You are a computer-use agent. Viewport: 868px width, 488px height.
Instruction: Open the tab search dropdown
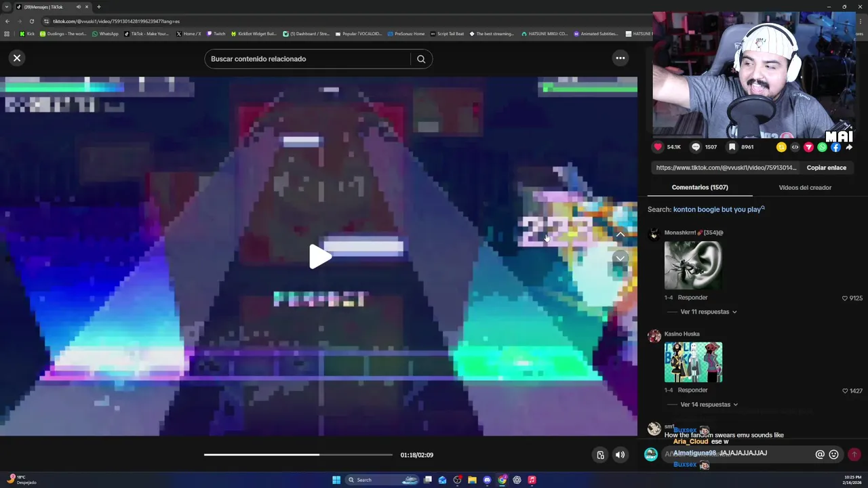(7, 7)
